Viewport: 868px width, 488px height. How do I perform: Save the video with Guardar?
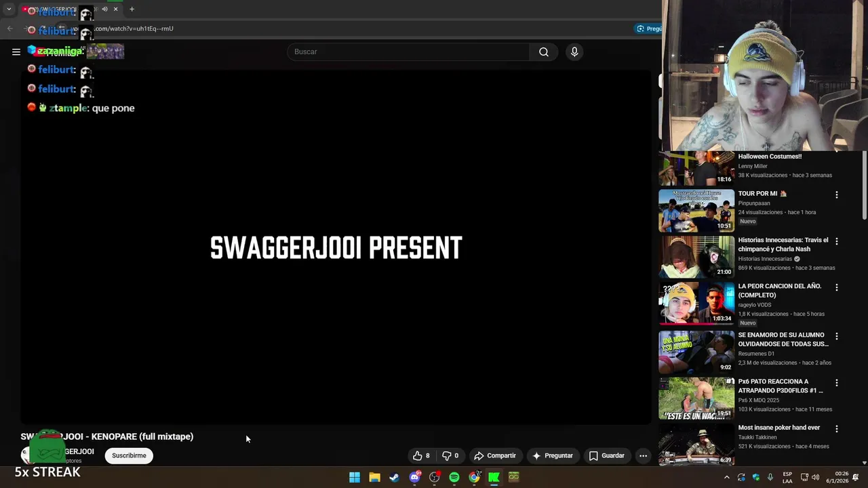click(606, 455)
